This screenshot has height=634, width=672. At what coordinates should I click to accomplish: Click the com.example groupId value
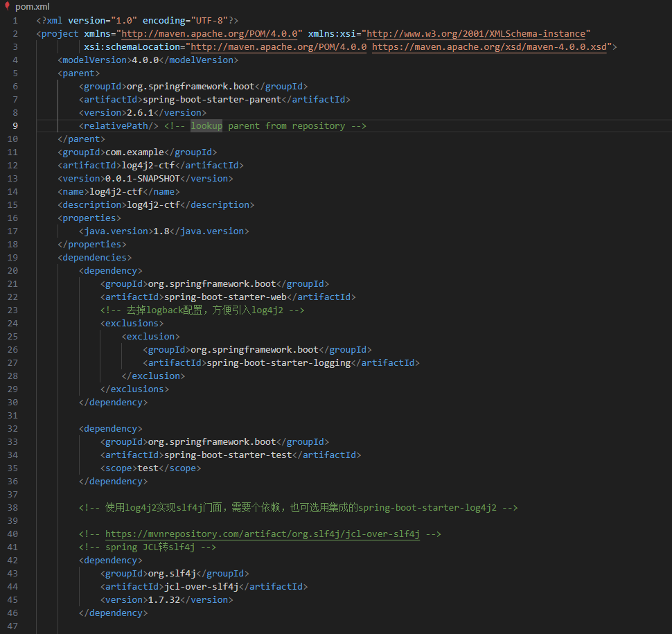(x=134, y=152)
